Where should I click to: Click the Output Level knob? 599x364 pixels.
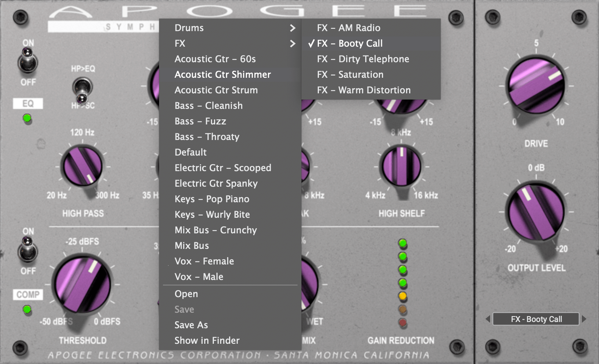[536, 212]
